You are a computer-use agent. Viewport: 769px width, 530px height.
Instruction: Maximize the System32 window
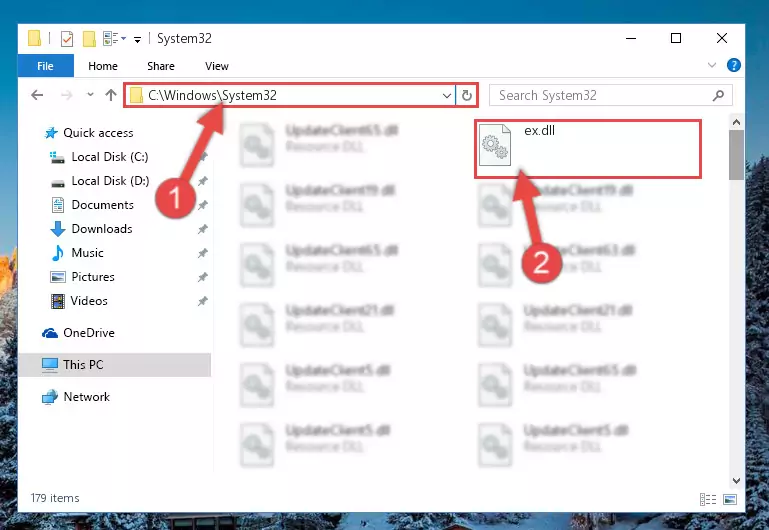676,38
